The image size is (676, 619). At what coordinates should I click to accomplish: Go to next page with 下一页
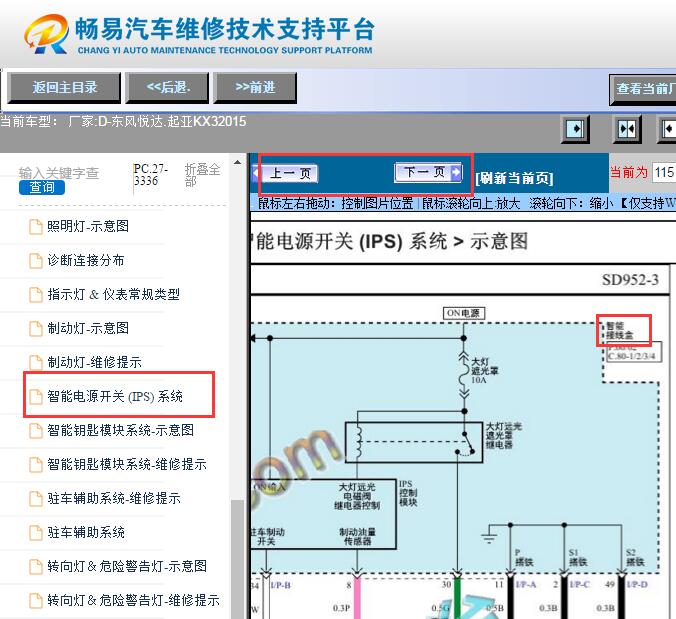point(429,172)
